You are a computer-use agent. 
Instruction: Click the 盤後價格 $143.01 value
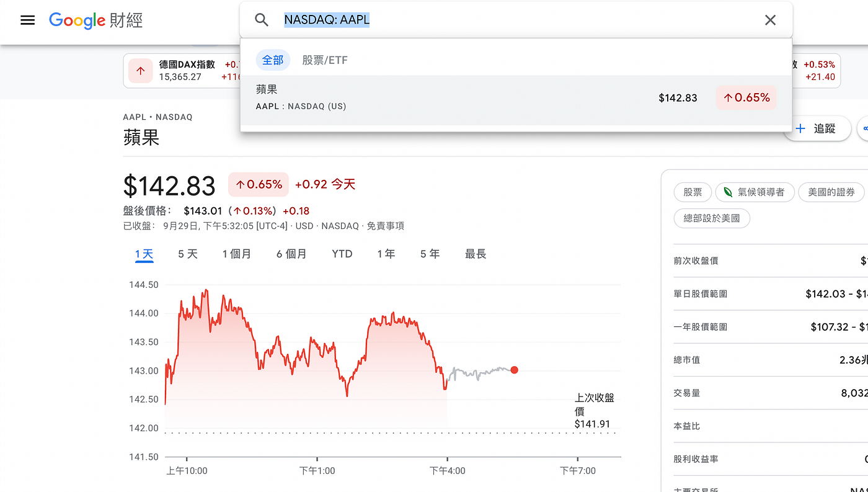click(x=203, y=211)
